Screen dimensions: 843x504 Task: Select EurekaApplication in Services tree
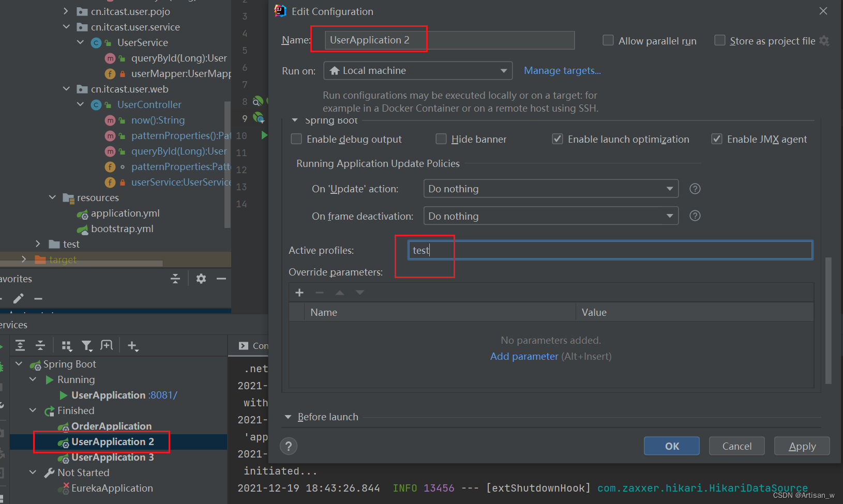point(112,488)
